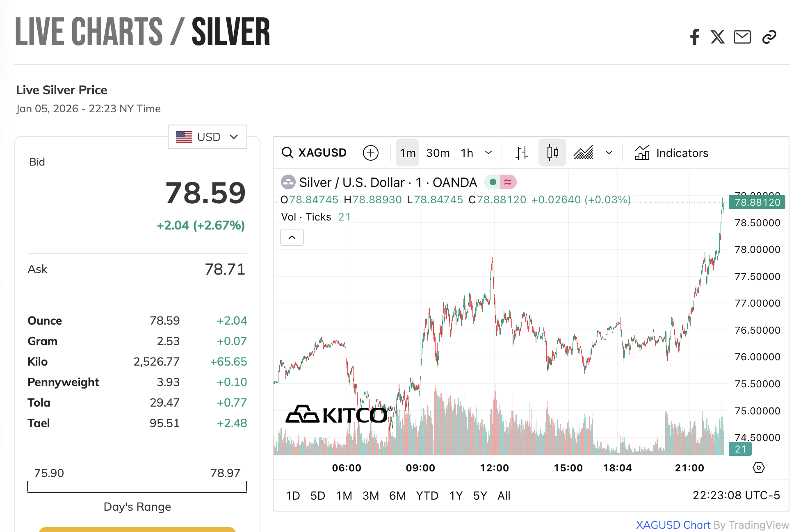Share on X (Twitter)
Viewport: 803px width, 532px height.
point(717,37)
